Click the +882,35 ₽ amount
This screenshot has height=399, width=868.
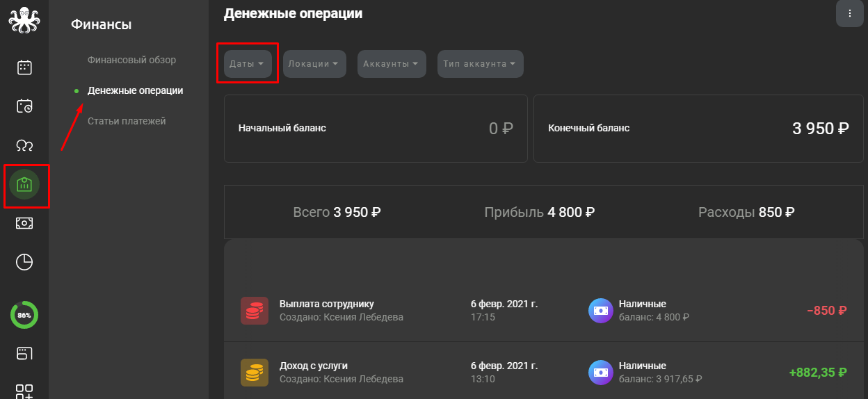[x=818, y=372]
